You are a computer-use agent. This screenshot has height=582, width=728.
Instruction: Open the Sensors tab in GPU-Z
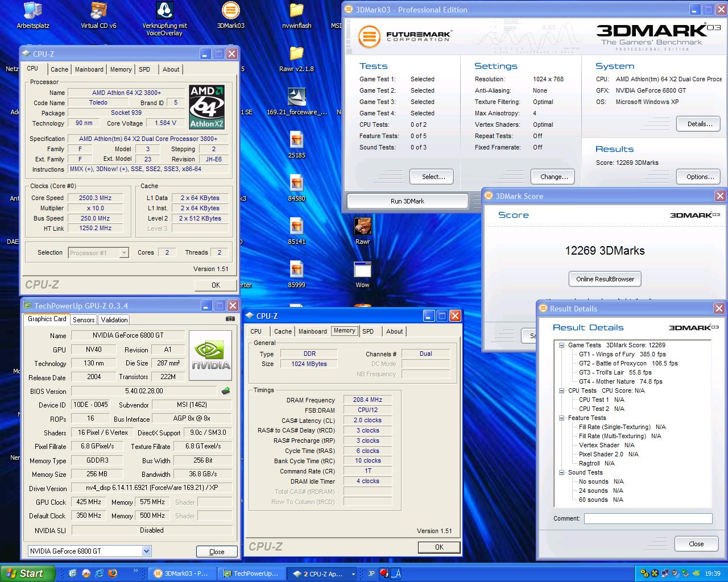tap(84, 320)
